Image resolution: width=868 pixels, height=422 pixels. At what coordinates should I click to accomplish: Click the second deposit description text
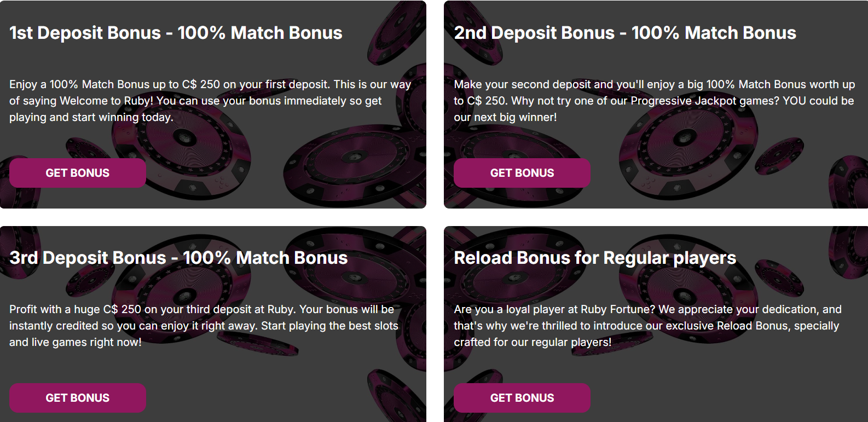(x=654, y=101)
